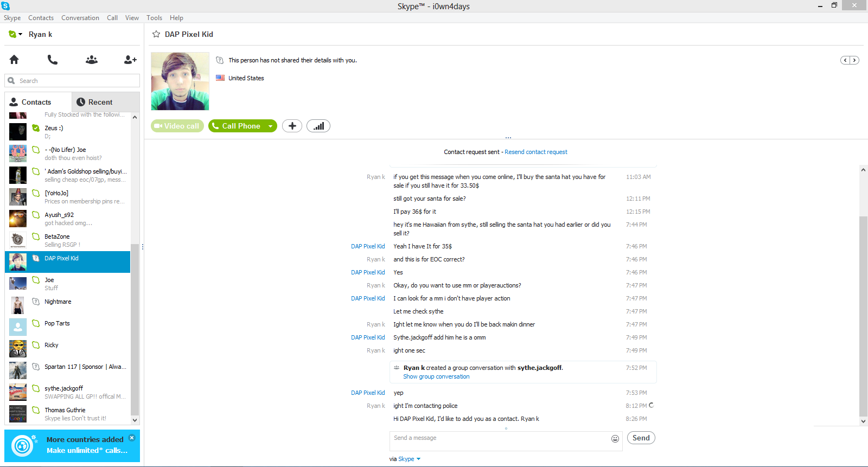Select contact DAP Pixel Kid in list

[x=68, y=262]
